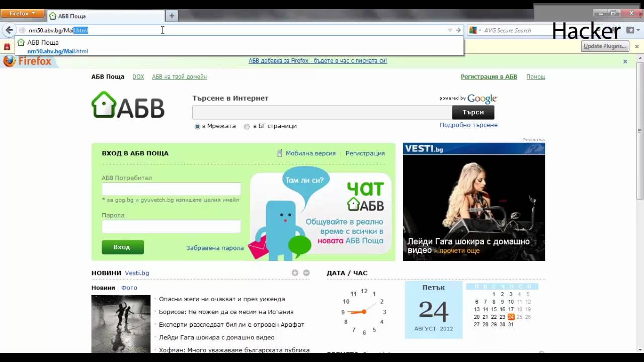Image resolution: width=644 pixels, height=362 pixels.
Task: Open the АБВ добавка за Firefox link
Action: pos(317,61)
